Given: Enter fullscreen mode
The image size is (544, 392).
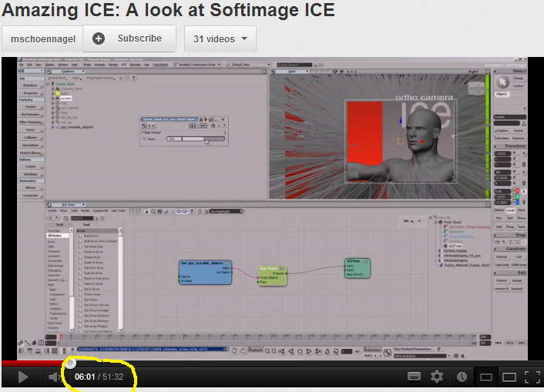Looking at the screenshot, I should click(532, 377).
